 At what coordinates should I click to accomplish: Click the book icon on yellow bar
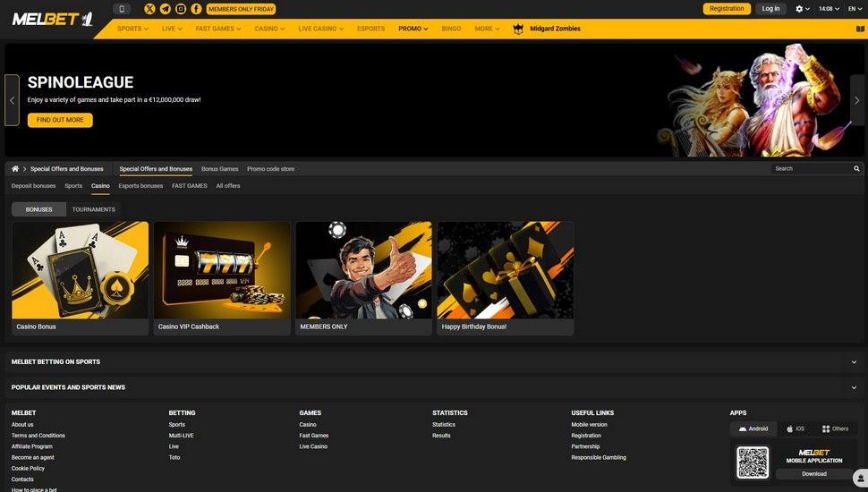(x=860, y=29)
